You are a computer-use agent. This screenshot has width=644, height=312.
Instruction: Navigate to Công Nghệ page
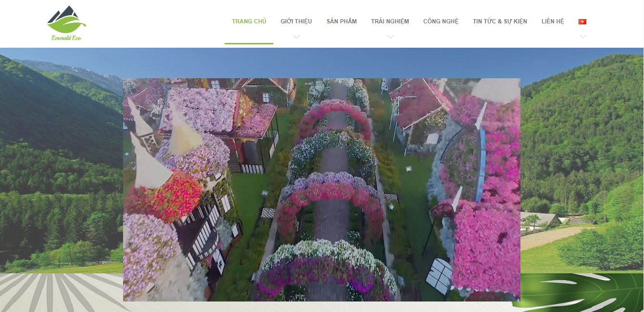tap(441, 21)
